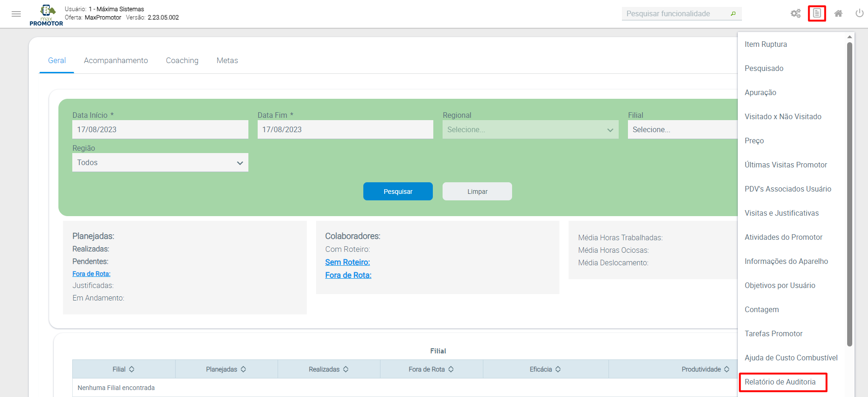Sort table by Fora de Rota column
The image size is (868, 397).
click(x=431, y=369)
